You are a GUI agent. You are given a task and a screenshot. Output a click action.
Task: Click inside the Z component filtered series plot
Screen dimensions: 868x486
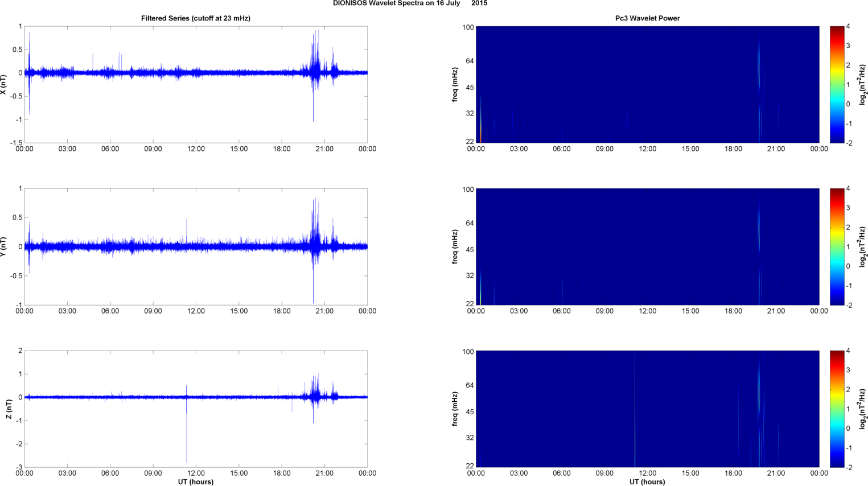click(x=196, y=409)
